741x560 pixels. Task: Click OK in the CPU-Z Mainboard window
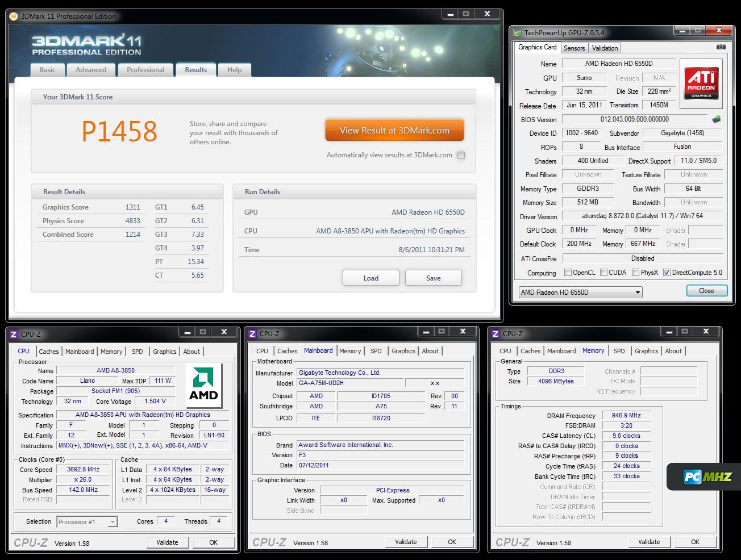(452, 542)
